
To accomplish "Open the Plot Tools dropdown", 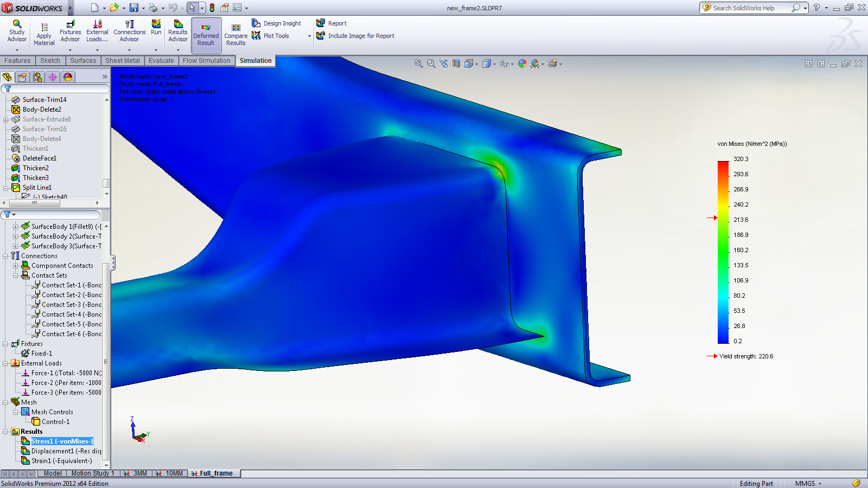I will pos(309,36).
